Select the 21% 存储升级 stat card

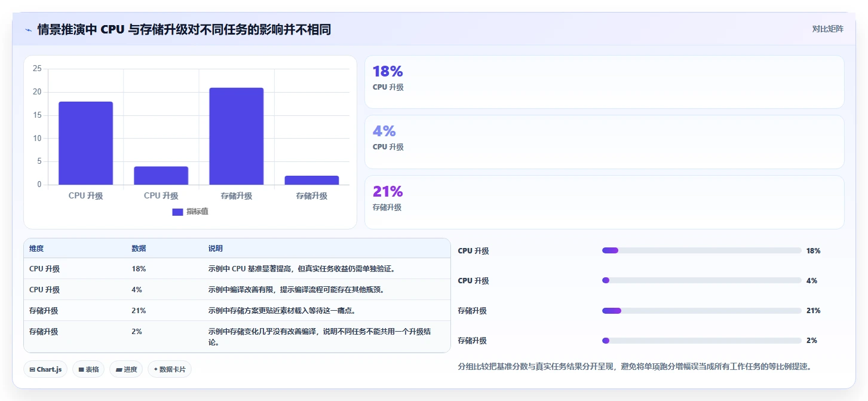click(x=604, y=202)
